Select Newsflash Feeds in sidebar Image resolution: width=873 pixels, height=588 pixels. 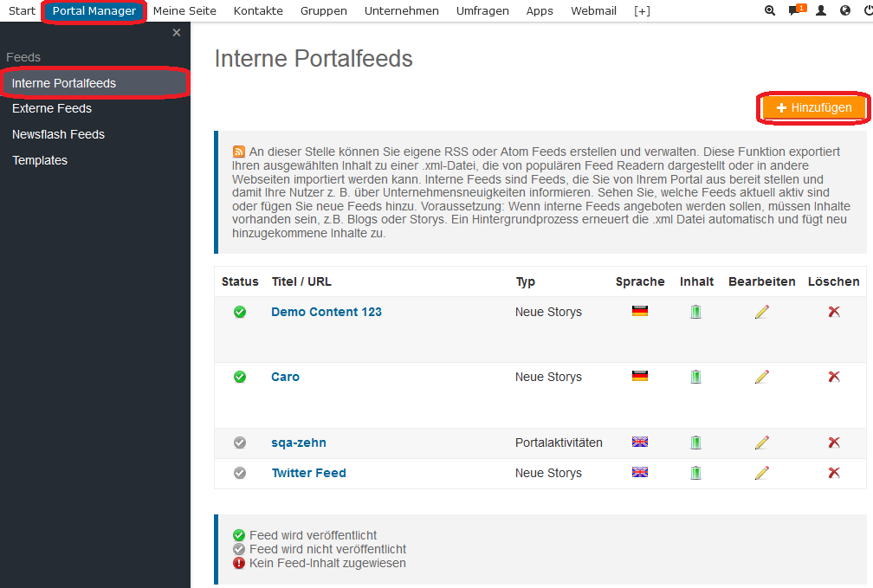click(59, 134)
